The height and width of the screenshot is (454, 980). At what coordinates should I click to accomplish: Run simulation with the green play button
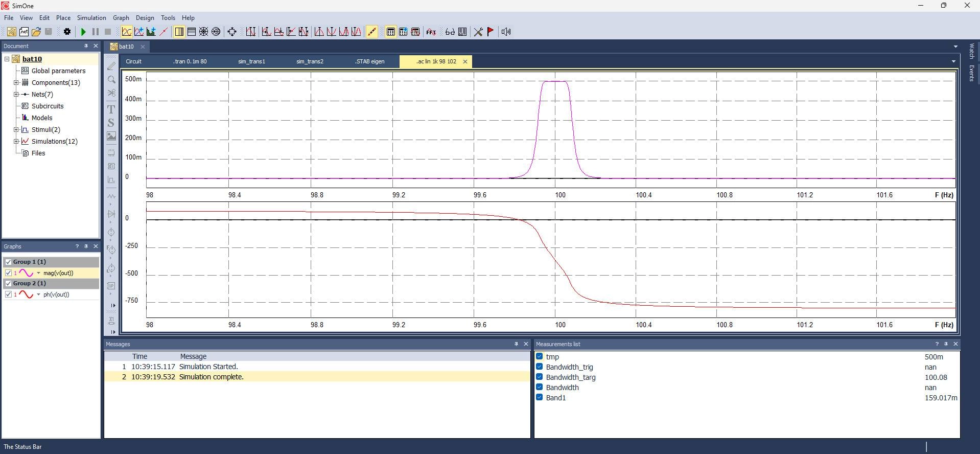(83, 32)
